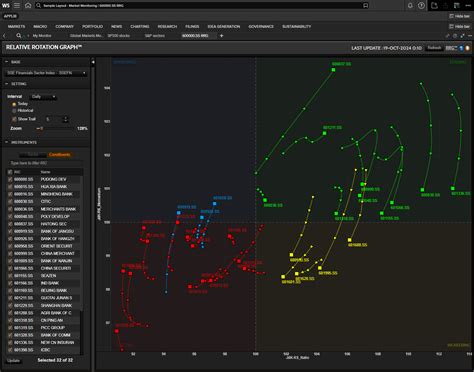This screenshot has height=372, width=474.
Task: Open the CHARTING menu
Action: [x=140, y=26]
